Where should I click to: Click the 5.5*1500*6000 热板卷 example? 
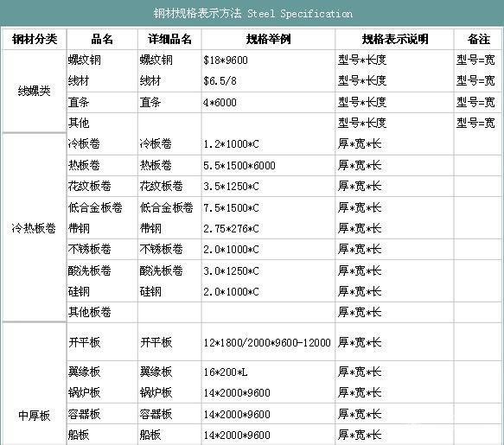(239, 165)
